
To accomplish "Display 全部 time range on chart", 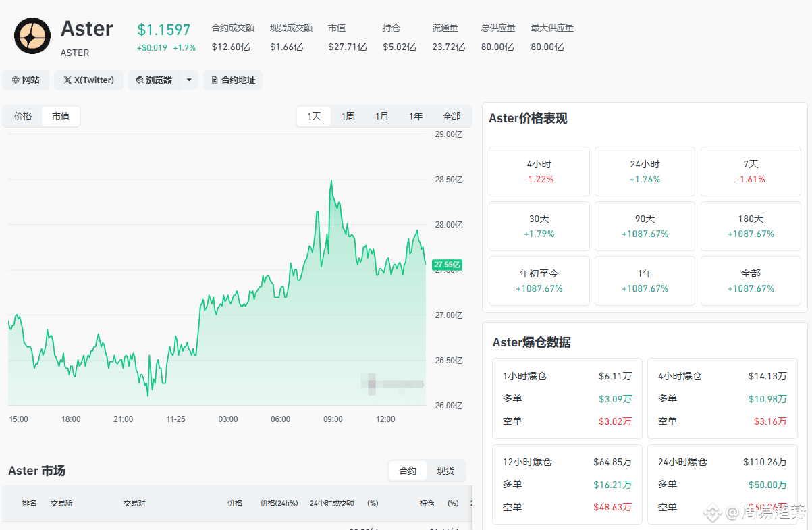I will coord(452,116).
